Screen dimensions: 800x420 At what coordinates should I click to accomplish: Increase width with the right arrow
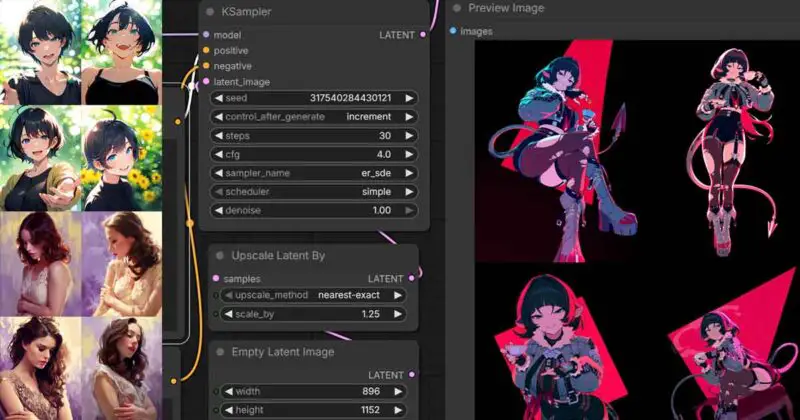(x=398, y=391)
